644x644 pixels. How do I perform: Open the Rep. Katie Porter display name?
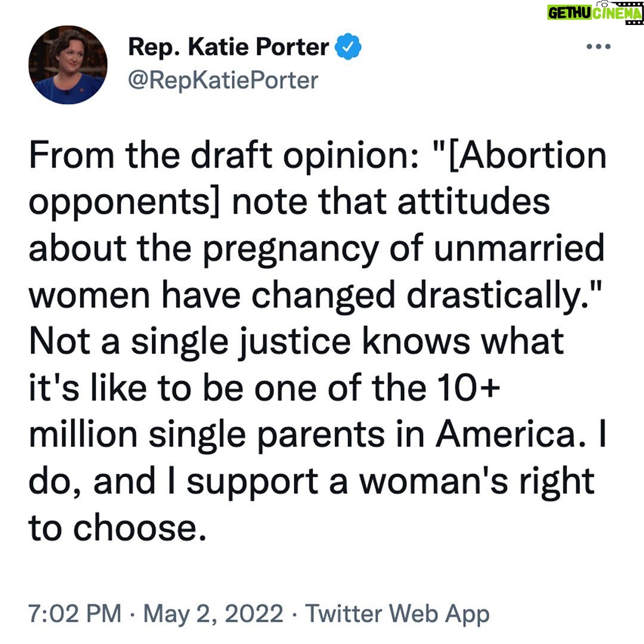click(229, 47)
